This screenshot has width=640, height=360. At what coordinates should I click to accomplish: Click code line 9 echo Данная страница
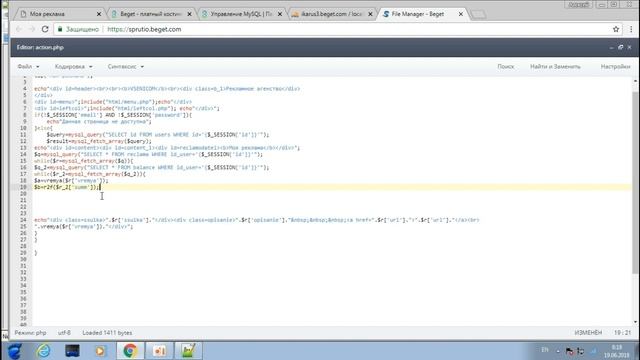[x=99, y=122]
